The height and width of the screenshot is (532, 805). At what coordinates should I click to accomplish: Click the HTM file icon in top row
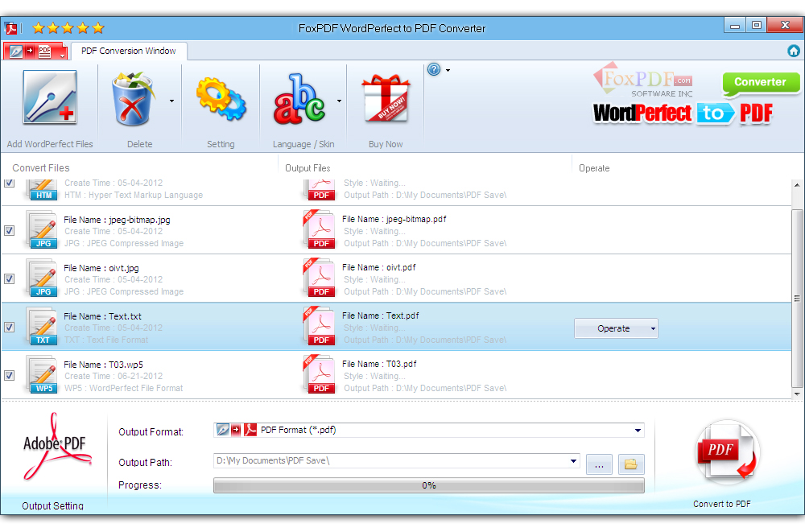tap(43, 189)
